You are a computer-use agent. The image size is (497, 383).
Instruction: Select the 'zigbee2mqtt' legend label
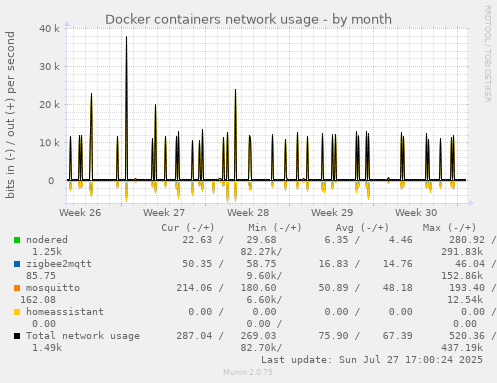tap(59, 264)
